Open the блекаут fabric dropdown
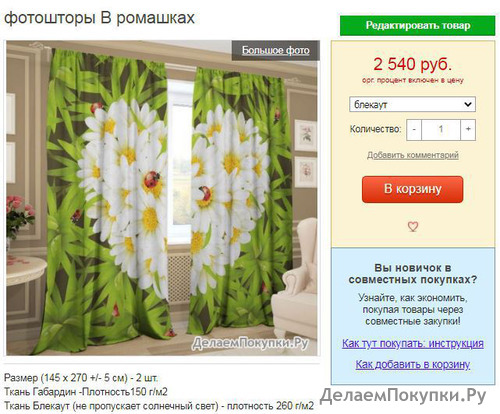Screen dimensions: 500x414 point(412,104)
